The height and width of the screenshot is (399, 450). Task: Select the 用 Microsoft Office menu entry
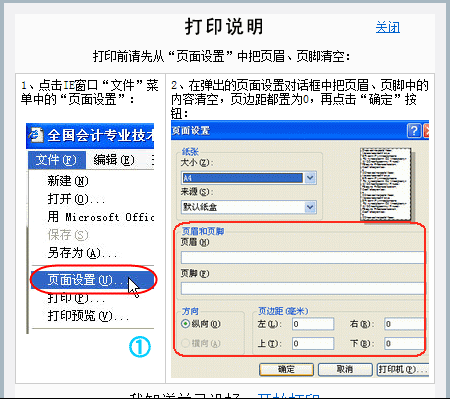point(100,217)
